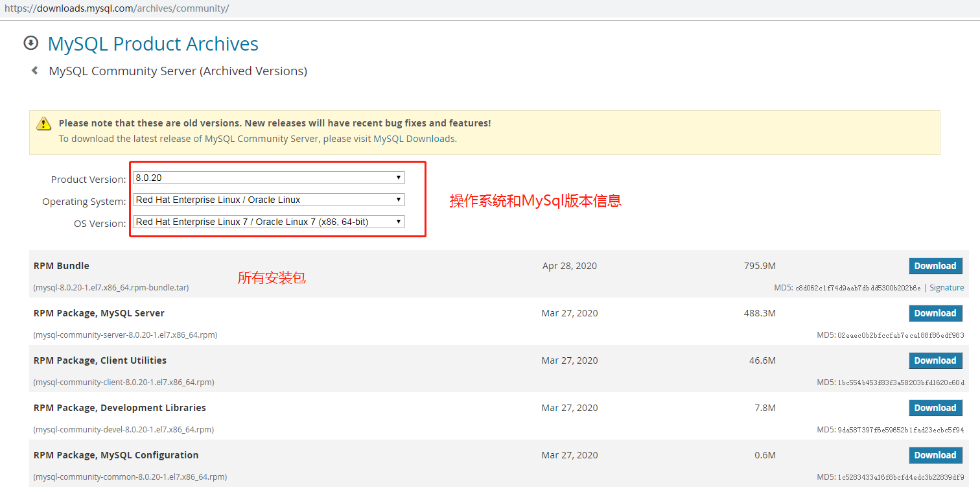Viewport: 980px width, 494px height.
Task: Click the RPM Bundle row title
Action: pyautogui.click(x=62, y=266)
